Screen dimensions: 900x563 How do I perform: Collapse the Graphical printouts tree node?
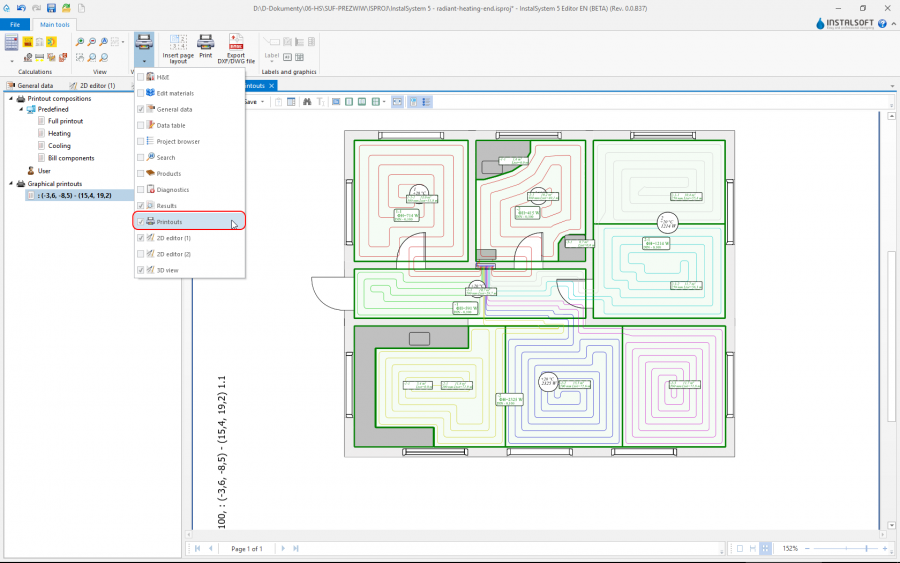coord(10,184)
